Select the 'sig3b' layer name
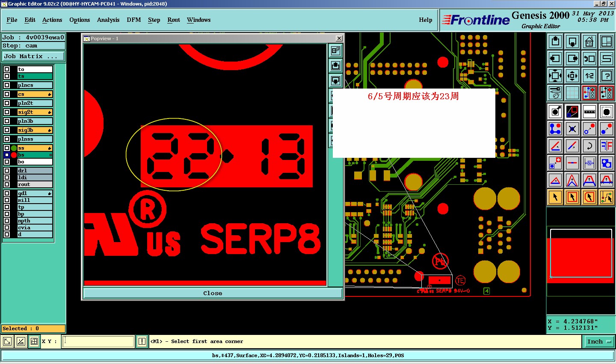Screen dimensions: 616x364 (x=35, y=130)
